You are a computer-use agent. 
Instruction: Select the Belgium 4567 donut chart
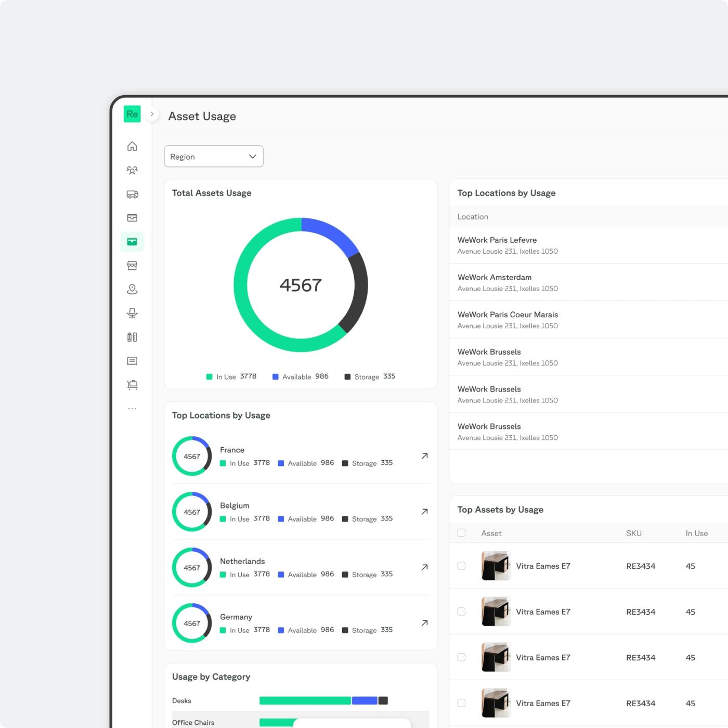[192, 512]
